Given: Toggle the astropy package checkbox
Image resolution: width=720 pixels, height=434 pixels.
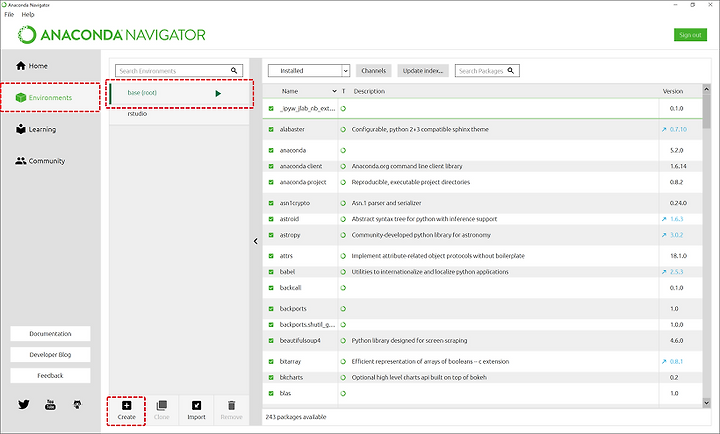Looking at the screenshot, I should pyautogui.click(x=271, y=235).
